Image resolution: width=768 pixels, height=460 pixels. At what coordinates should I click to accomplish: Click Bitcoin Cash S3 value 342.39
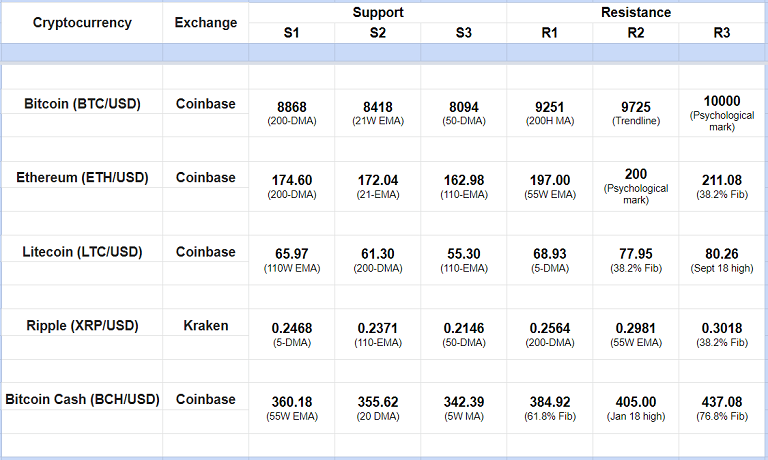pyautogui.click(x=464, y=402)
